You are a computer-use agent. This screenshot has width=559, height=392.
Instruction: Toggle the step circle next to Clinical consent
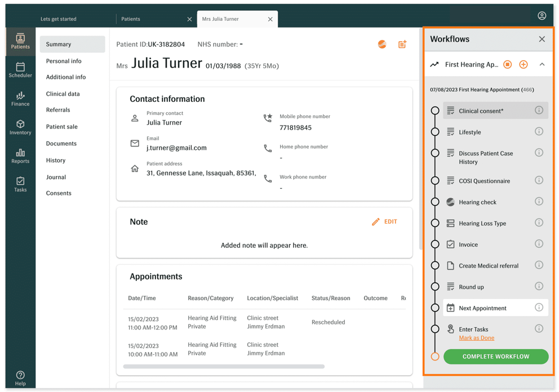pos(434,110)
